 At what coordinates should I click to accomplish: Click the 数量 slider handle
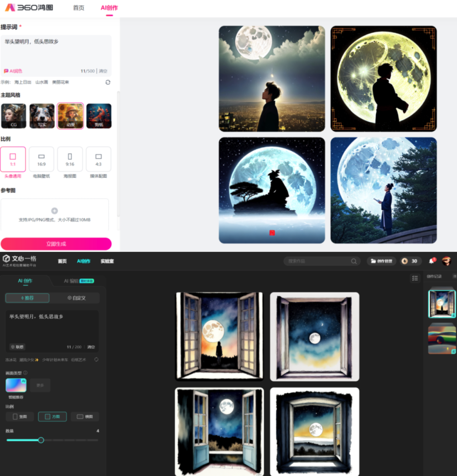pos(41,440)
